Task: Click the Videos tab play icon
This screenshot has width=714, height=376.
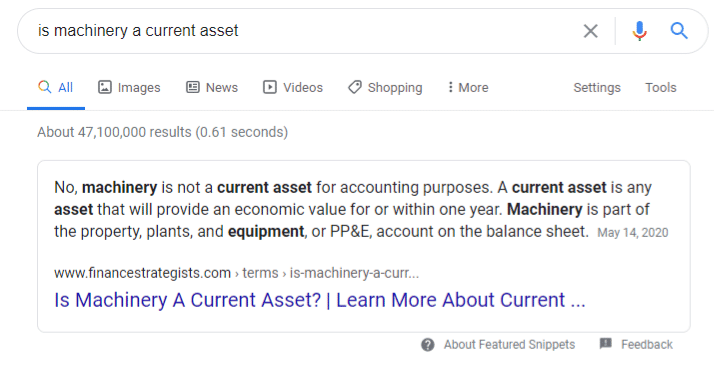Action: click(270, 87)
